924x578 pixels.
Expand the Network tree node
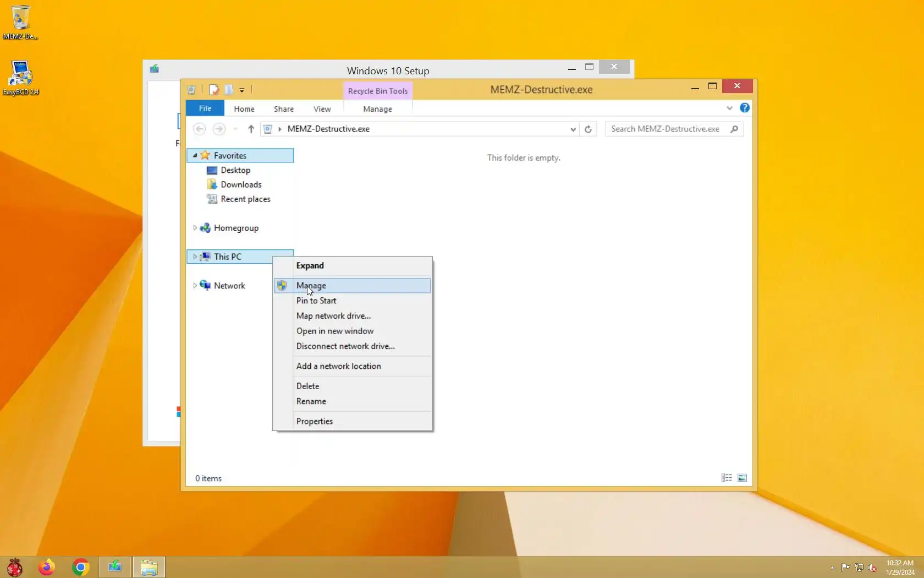tap(195, 286)
